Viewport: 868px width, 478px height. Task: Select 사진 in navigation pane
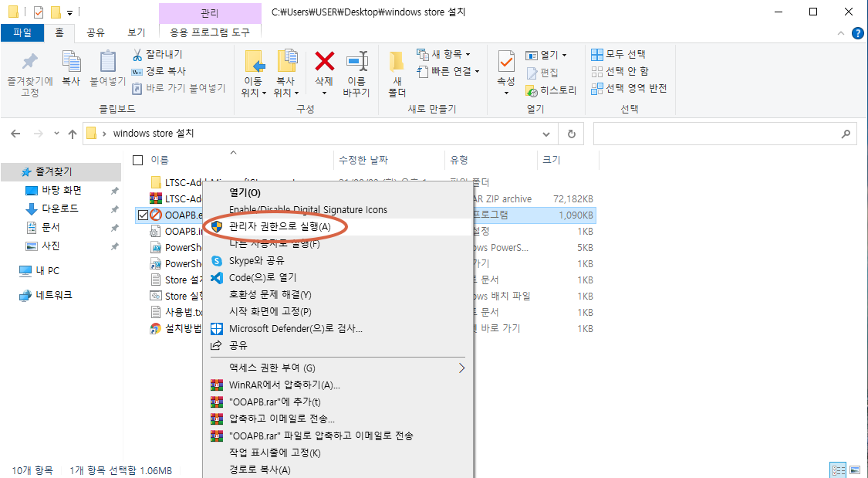point(51,246)
